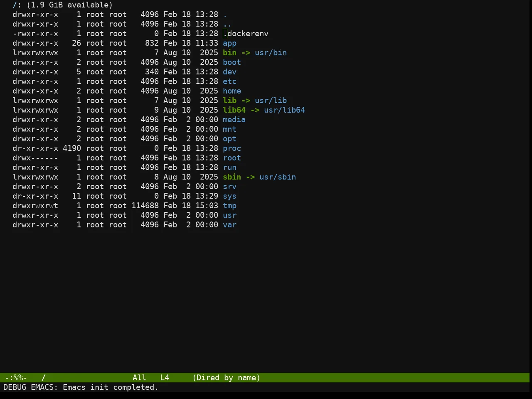Click the 340 size value of dev
Screen dimensions: 532x399
pyautogui.click(x=152, y=72)
